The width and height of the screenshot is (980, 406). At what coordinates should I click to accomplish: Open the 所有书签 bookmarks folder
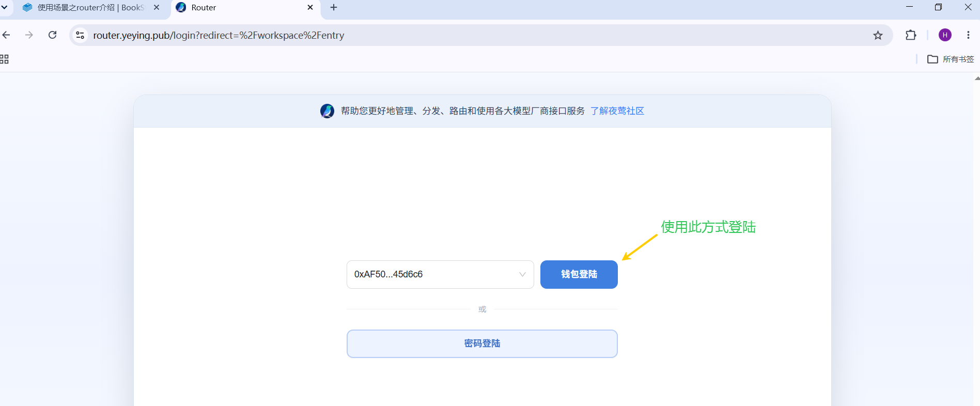[x=951, y=59]
